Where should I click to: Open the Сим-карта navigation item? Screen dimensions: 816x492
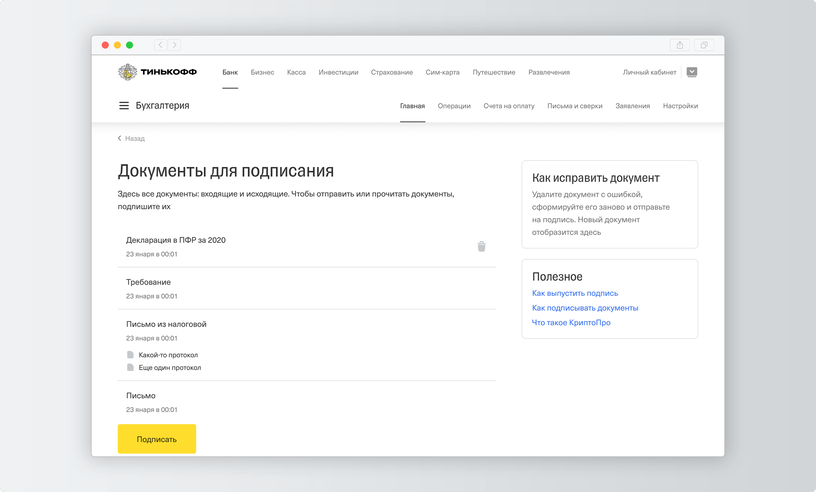pos(442,72)
